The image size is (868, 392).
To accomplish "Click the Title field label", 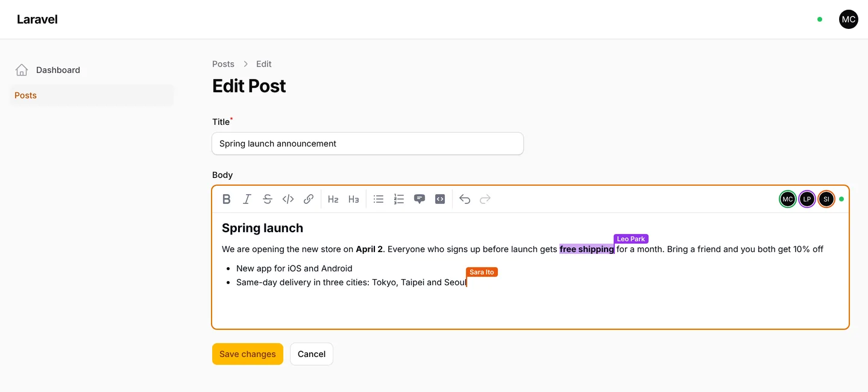I will click(x=221, y=122).
